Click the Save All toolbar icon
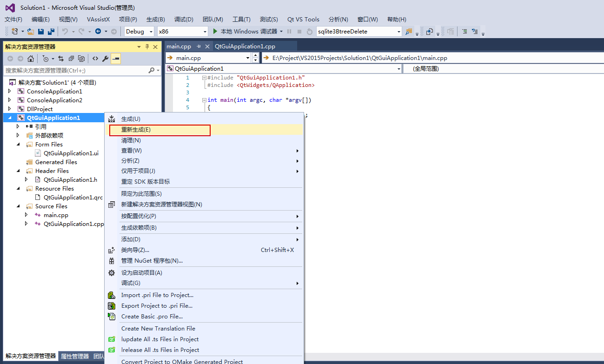Screen dimensions: 604x364 click(51, 31)
